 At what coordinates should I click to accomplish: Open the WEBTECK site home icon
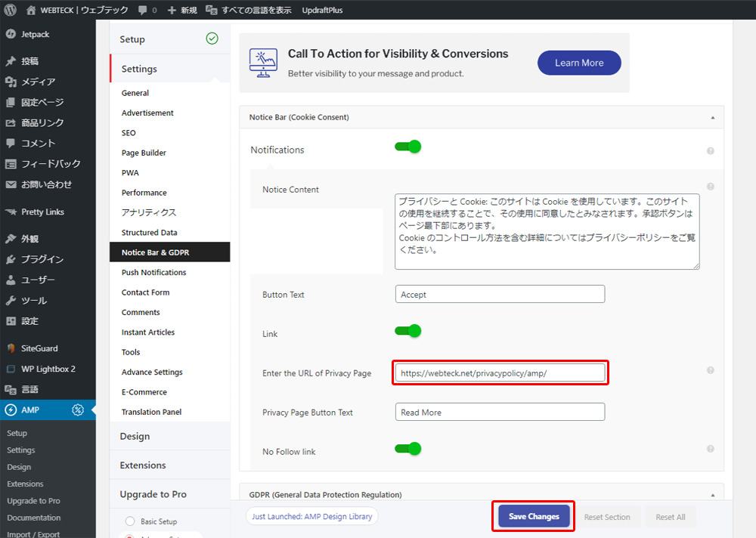click(x=31, y=10)
